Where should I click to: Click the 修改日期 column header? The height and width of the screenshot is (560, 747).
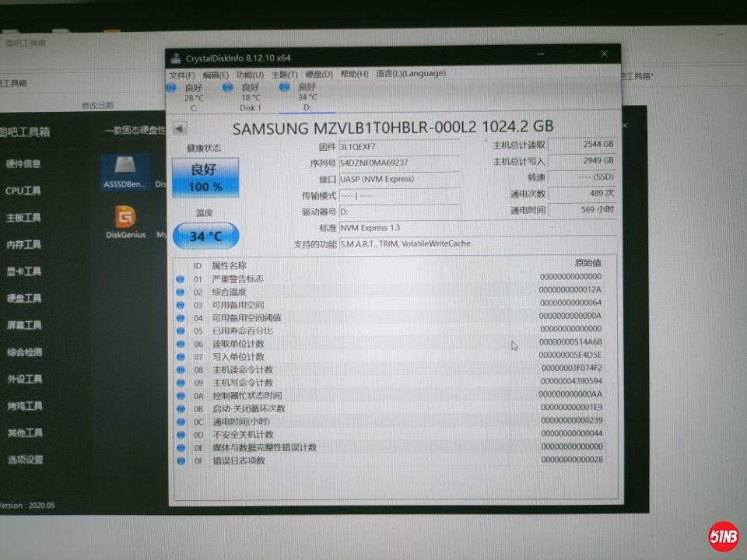coord(97,105)
